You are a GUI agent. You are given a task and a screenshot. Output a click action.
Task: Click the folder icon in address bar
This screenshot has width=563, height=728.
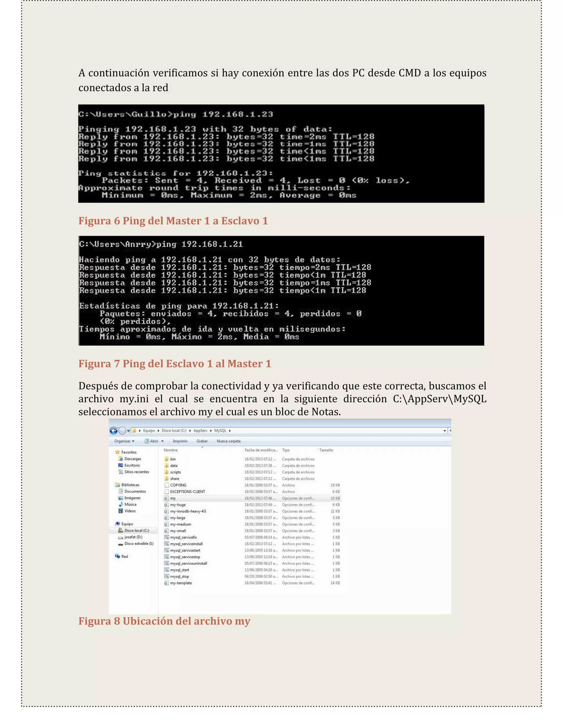pyautogui.click(x=134, y=431)
